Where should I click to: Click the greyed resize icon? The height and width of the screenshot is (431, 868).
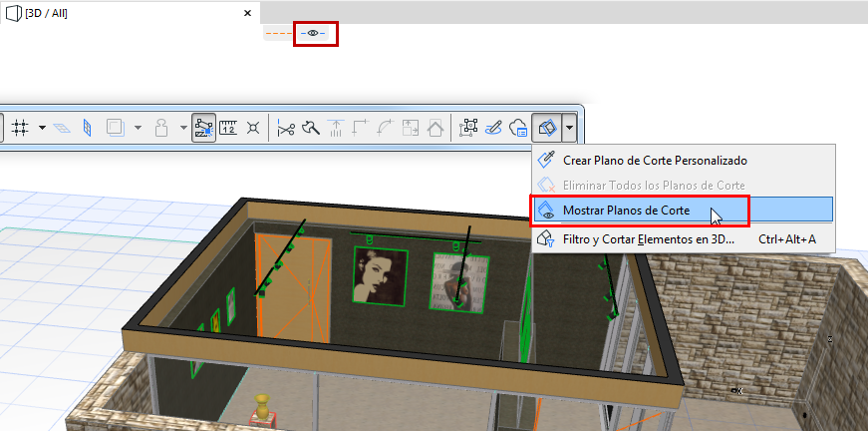pyautogui.click(x=411, y=128)
